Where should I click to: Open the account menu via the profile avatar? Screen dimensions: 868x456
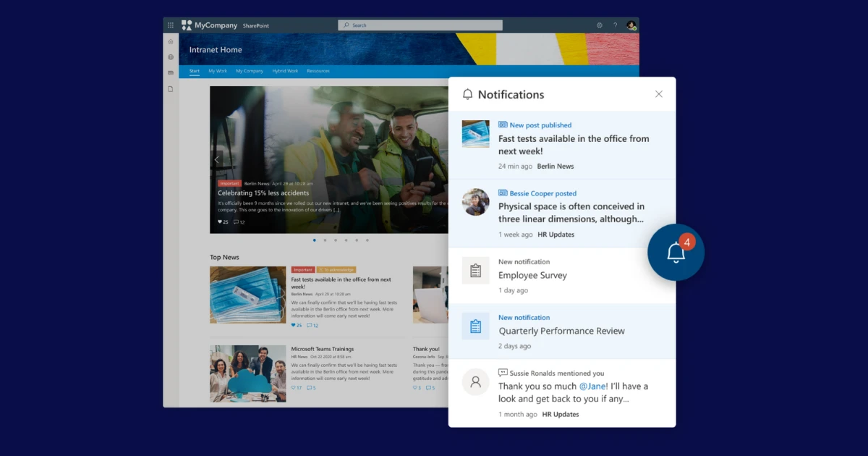pos(629,25)
